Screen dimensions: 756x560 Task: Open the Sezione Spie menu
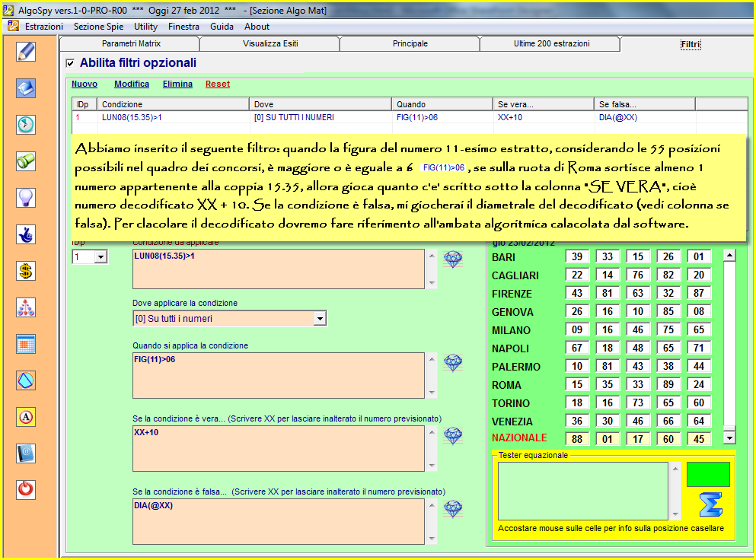tap(98, 27)
